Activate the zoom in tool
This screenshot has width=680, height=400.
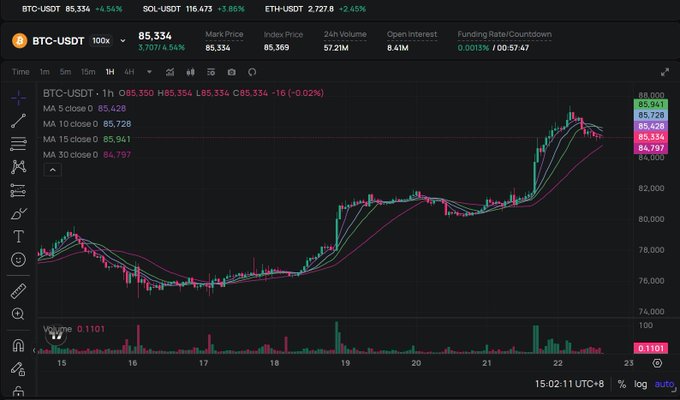[18, 314]
